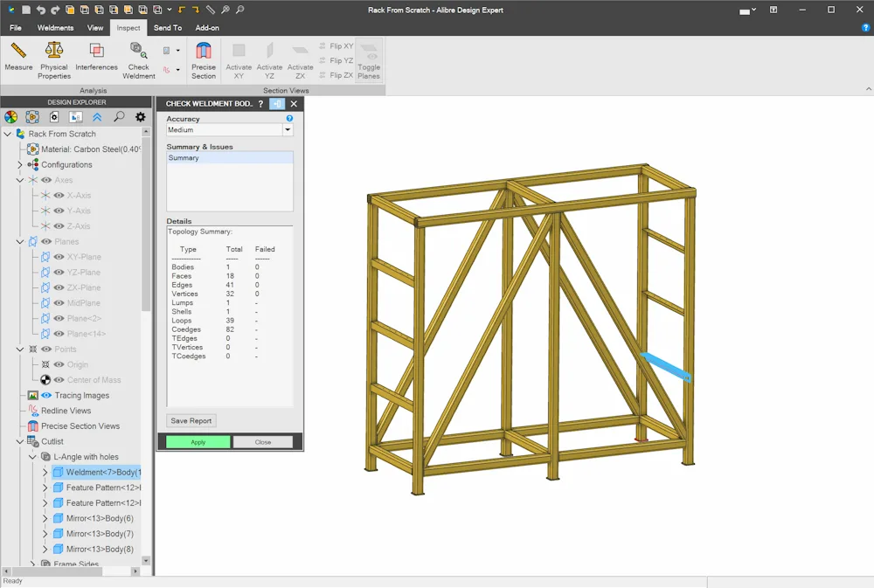This screenshot has width=874, height=588.
Task: Select the Measure tool
Action: pos(18,57)
